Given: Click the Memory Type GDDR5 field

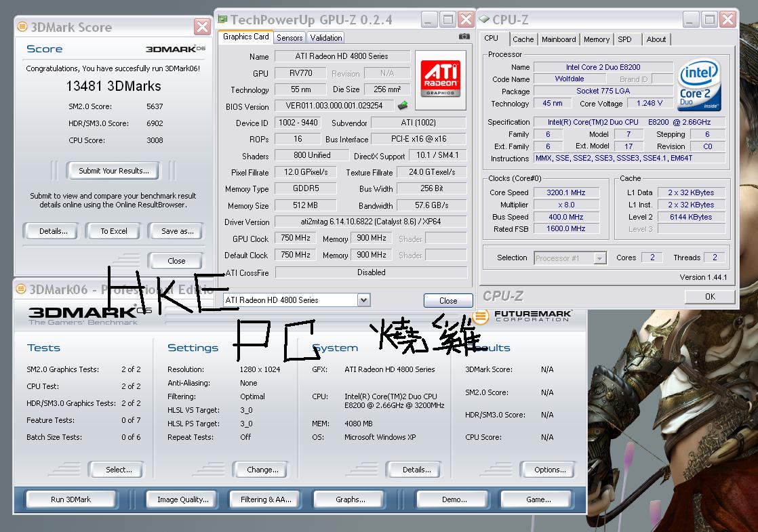Looking at the screenshot, I should click(x=306, y=188).
